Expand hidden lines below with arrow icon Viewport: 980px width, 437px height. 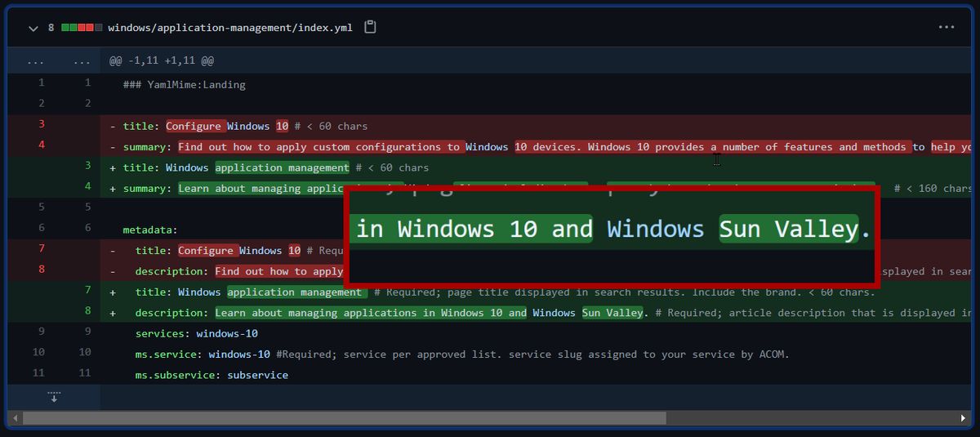[x=54, y=397]
